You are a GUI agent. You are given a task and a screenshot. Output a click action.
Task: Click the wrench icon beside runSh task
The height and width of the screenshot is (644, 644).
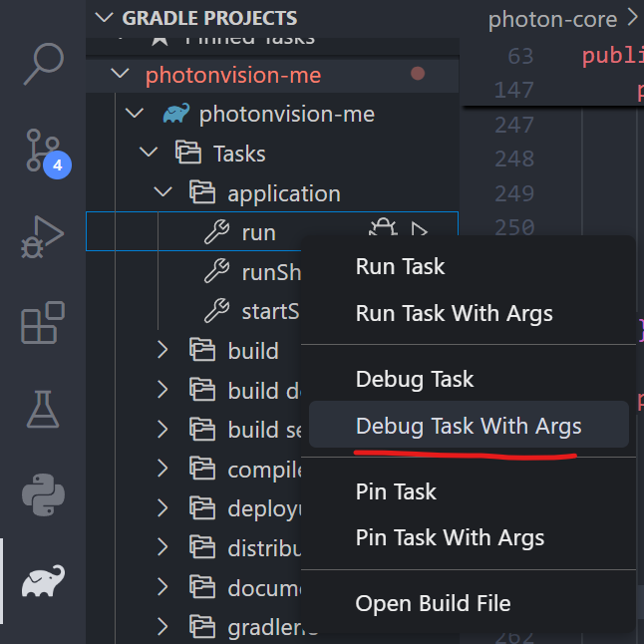click(217, 271)
